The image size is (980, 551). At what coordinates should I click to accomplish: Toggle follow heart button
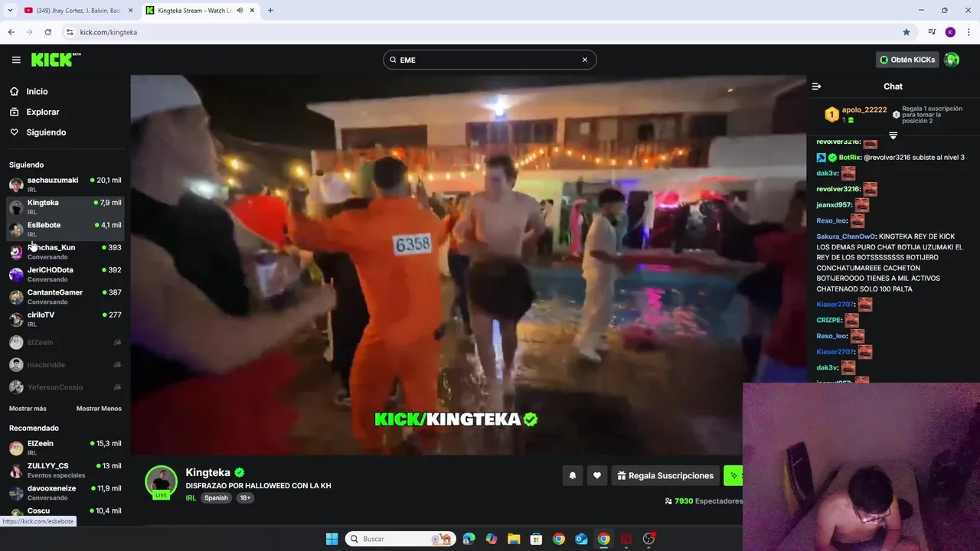pos(597,475)
